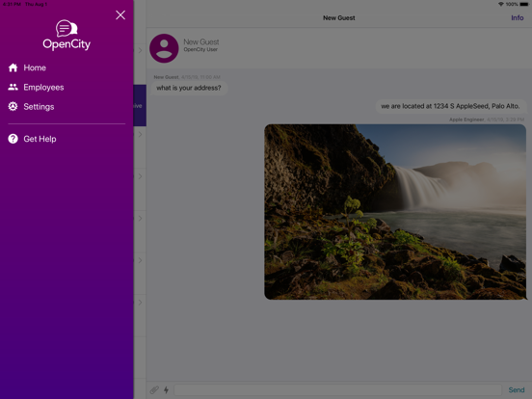
Task: Select Get Help in the side menu
Action: pos(40,139)
